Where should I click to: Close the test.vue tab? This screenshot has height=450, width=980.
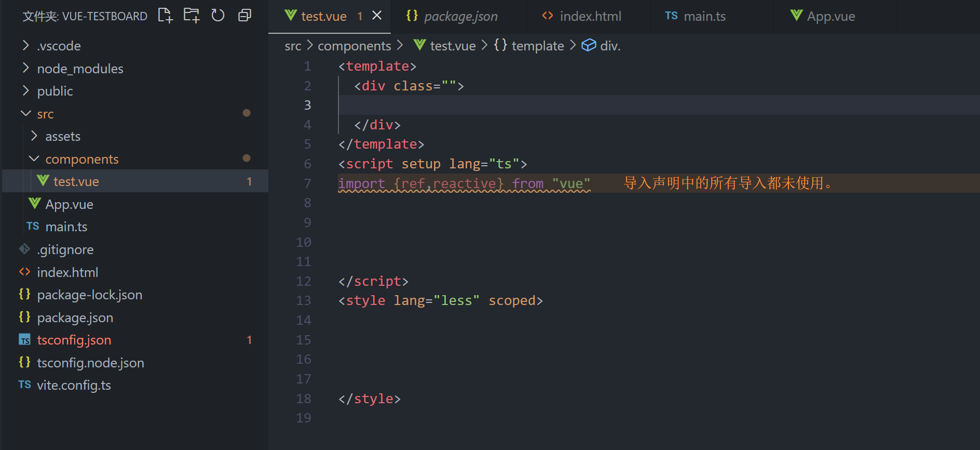(377, 16)
